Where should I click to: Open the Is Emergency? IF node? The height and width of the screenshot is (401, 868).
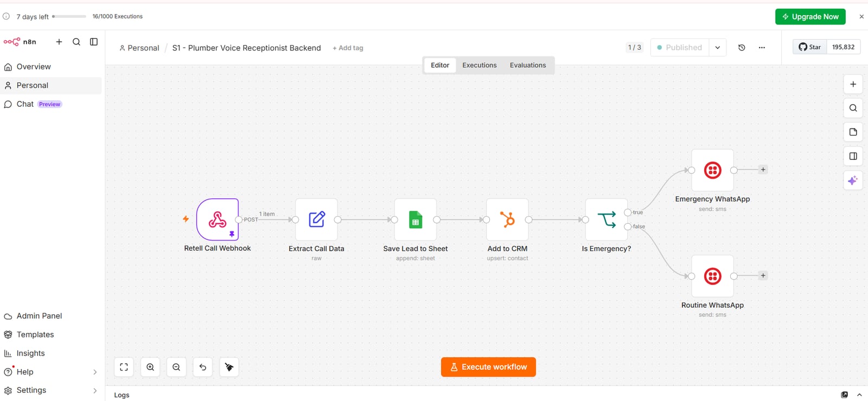pos(607,219)
